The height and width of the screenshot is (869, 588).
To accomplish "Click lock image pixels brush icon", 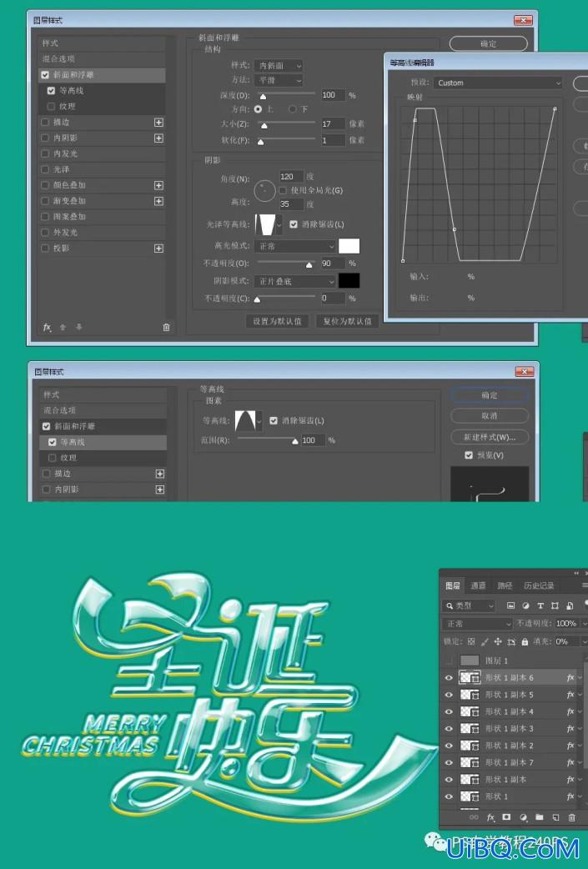I will [485, 641].
